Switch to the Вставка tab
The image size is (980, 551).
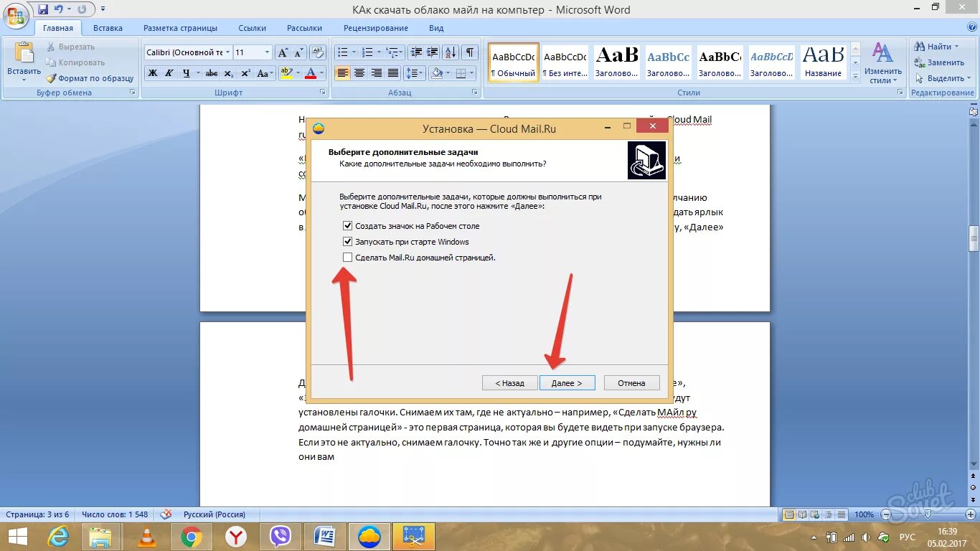108,28
